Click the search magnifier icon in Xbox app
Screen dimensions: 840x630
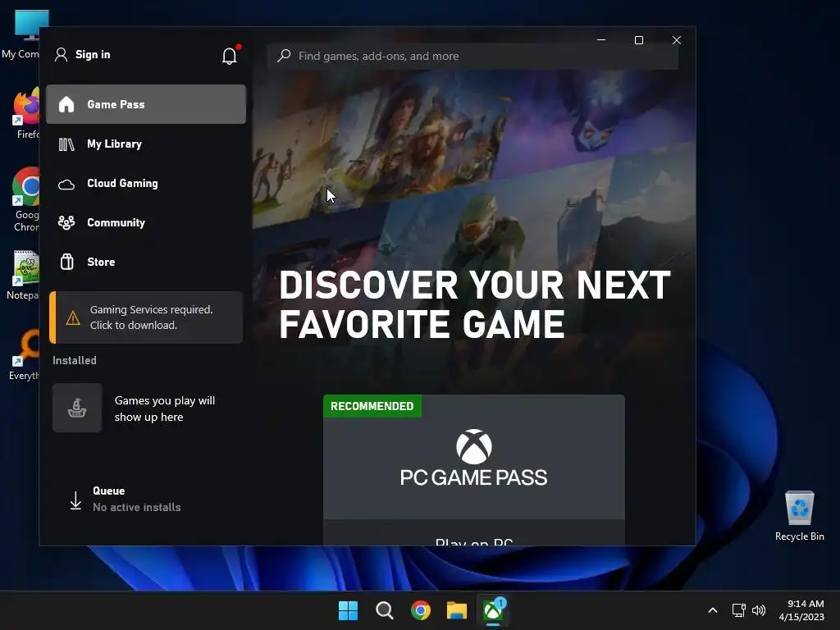coord(284,55)
